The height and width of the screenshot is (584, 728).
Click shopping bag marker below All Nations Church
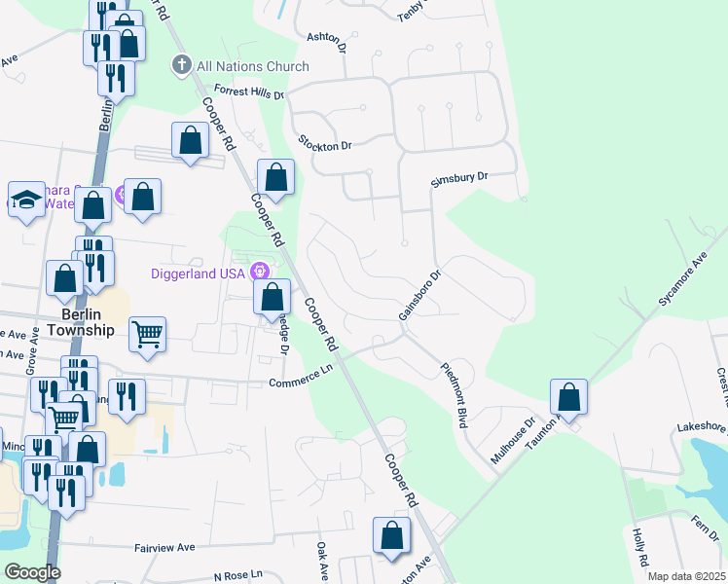(190, 142)
